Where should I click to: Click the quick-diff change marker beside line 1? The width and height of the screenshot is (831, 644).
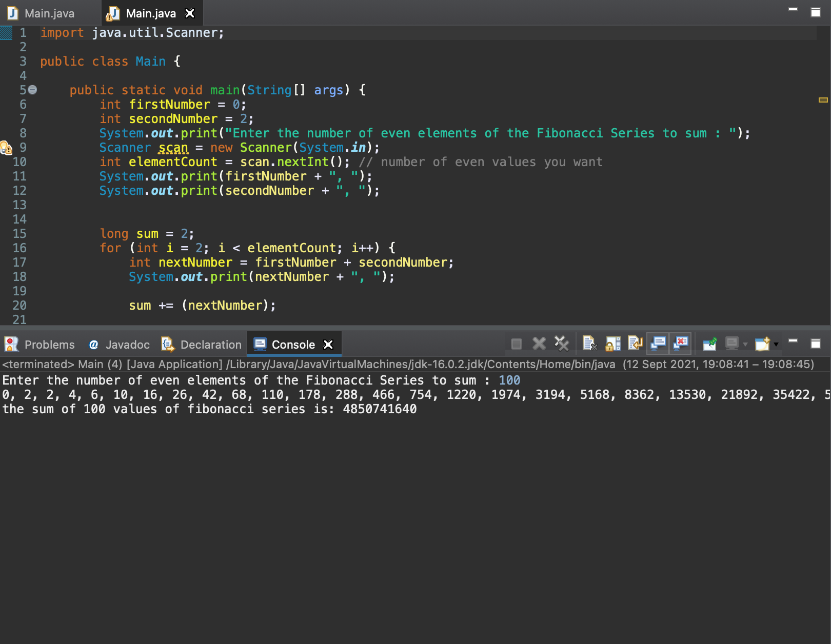click(6, 33)
